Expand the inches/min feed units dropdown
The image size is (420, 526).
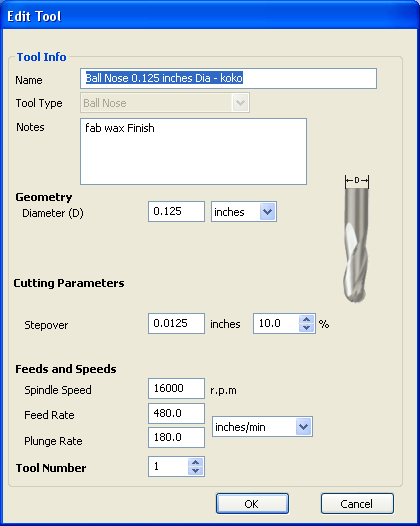[262, 427]
